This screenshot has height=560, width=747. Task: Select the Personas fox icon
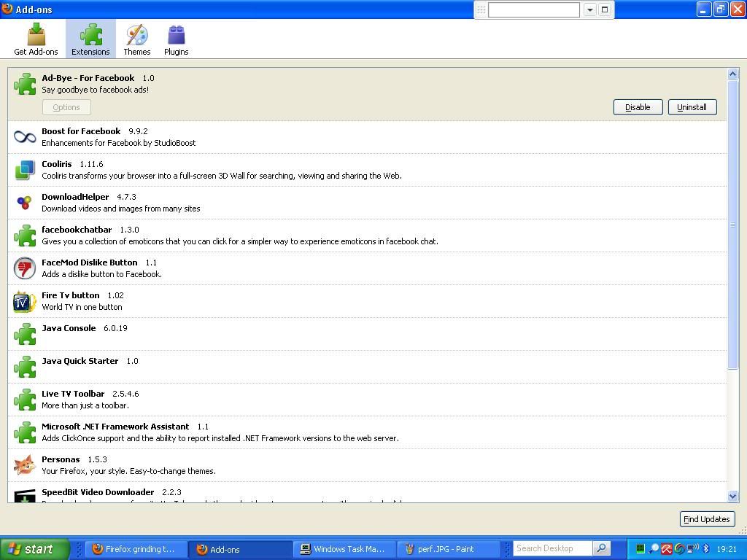(25, 465)
